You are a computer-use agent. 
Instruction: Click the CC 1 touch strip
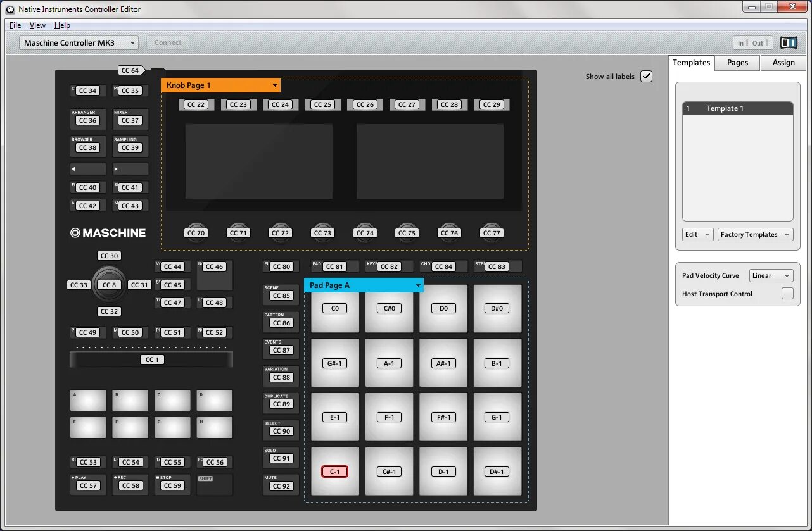(151, 359)
